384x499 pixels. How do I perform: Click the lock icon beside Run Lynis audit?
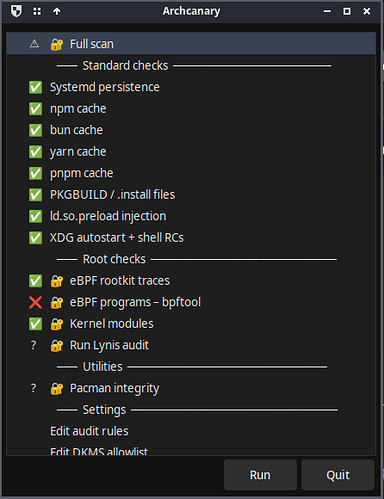click(57, 345)
